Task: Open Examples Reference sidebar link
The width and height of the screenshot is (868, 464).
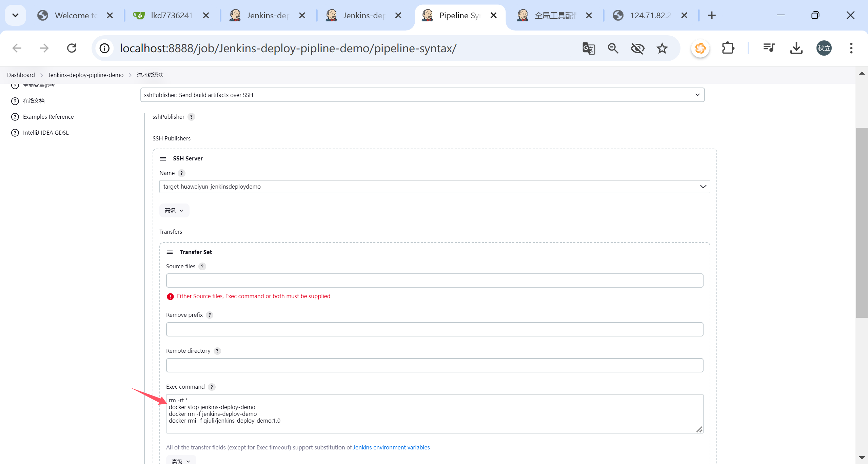Action: [48, 117]
